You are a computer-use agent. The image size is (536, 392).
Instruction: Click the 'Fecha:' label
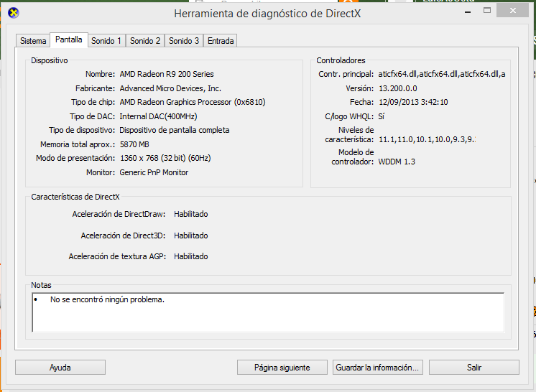(361, 102)
